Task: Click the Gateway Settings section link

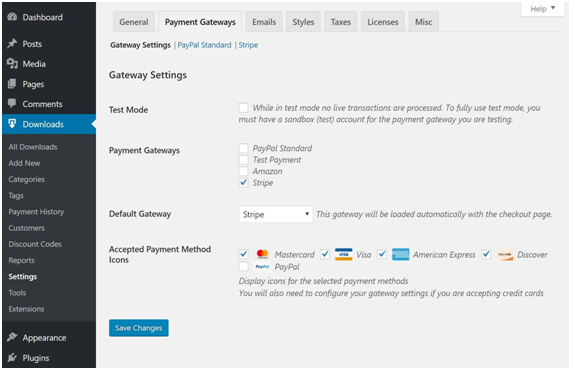Action: 140,45
